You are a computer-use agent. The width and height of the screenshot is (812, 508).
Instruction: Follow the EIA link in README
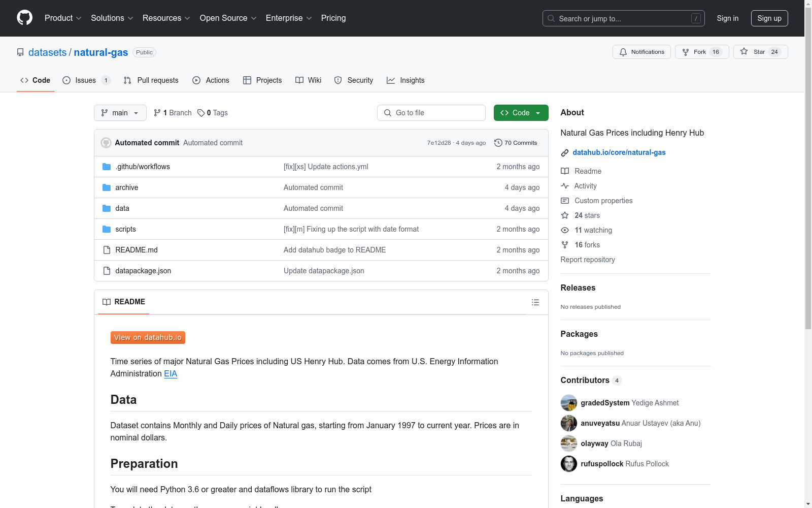coord(171,373)
